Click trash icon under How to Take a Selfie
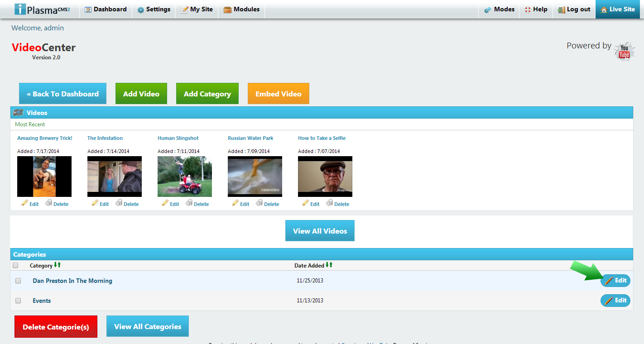This screenshot has width=644, height=344. click(329, 203)
